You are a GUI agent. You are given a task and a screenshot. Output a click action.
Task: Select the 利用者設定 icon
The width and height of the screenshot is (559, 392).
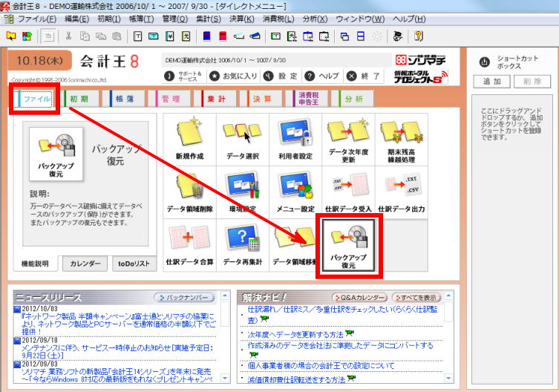[295, 139]
